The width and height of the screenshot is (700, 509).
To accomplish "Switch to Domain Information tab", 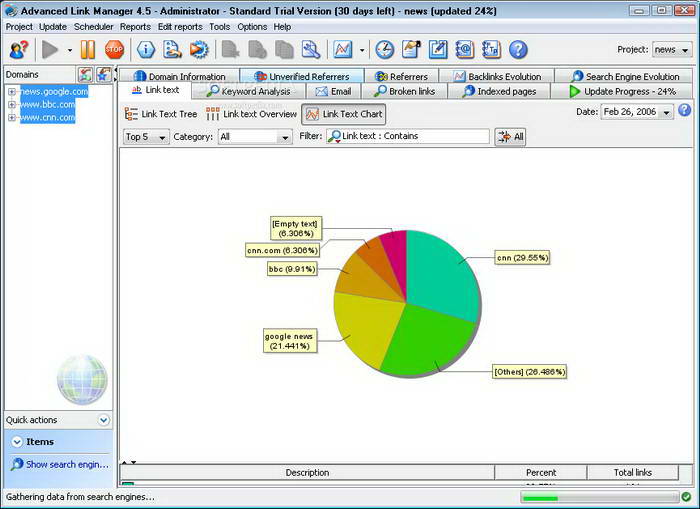I will [179, 76].
